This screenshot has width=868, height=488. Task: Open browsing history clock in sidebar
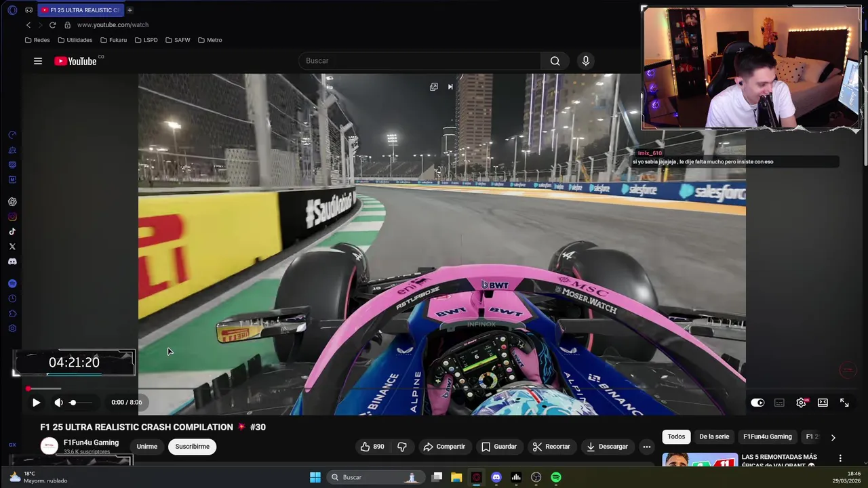(12, 299)
